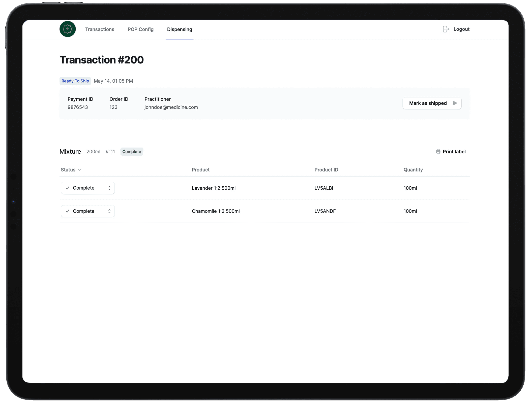The height and width of the screenshot is (404, 532).
Task: Sort by the Status column chevron
Action: tap(80, 170)
